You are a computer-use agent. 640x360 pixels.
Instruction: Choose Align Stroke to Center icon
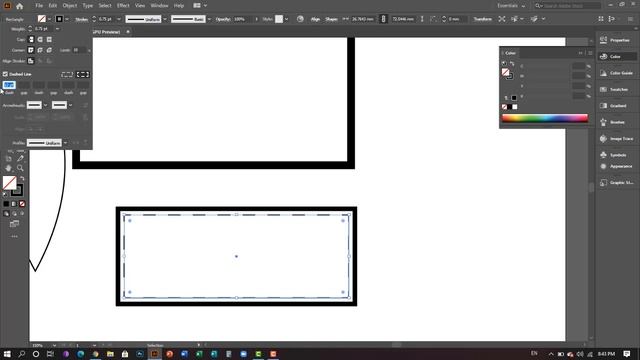[31, 61]
